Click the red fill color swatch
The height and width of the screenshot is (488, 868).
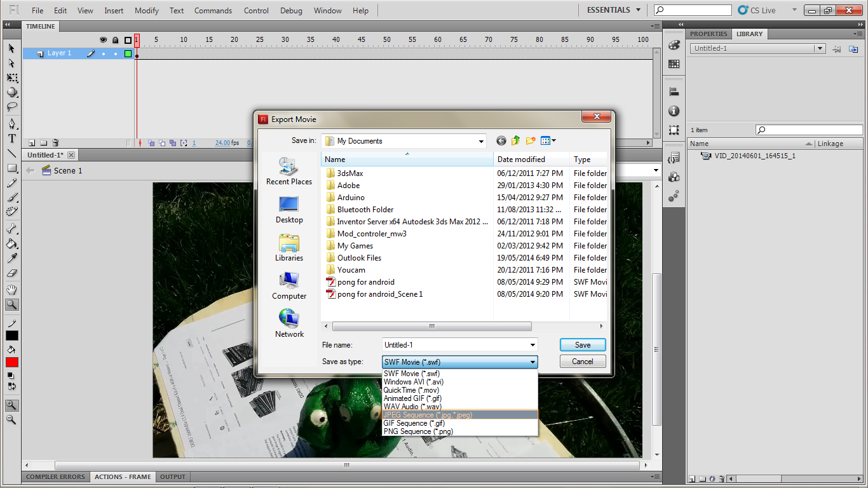(12, 362)
